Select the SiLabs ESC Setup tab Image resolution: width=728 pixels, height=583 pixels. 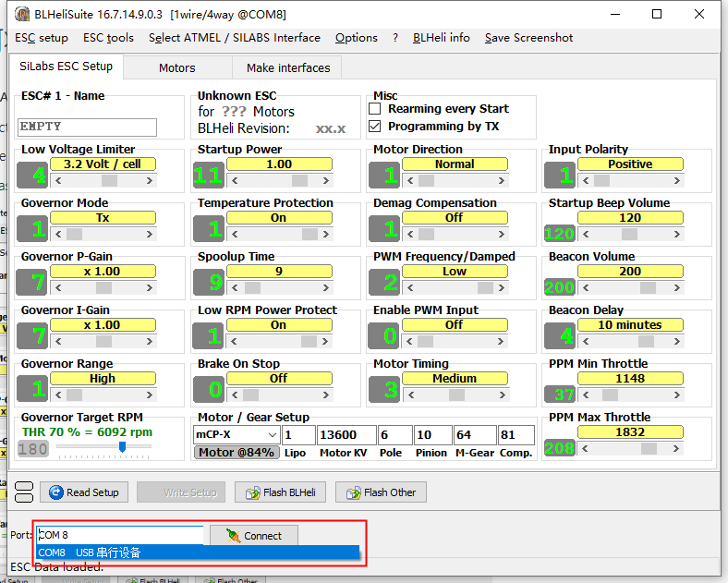(66, 67)
